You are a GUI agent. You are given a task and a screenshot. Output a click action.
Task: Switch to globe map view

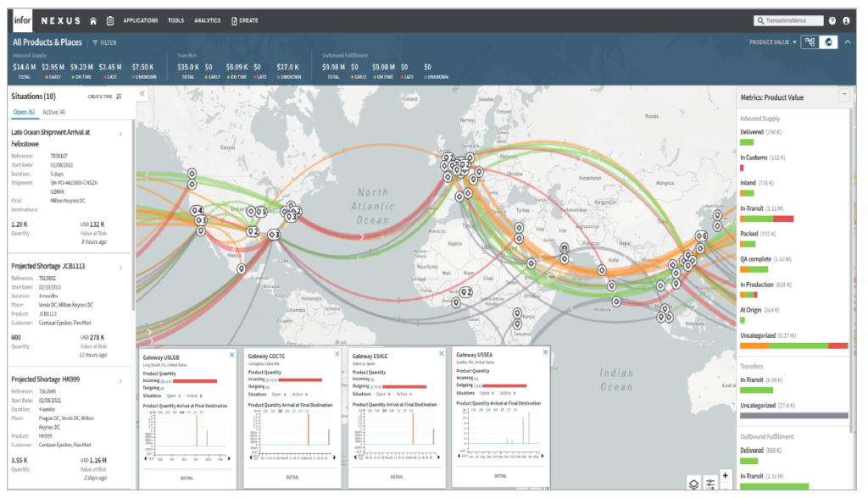point(828,41)
